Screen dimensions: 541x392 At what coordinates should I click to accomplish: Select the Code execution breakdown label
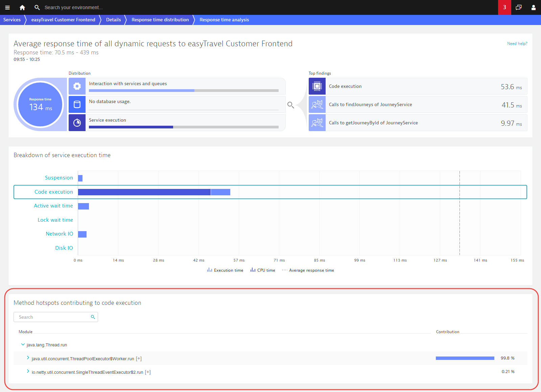click(x=54, y=192)
